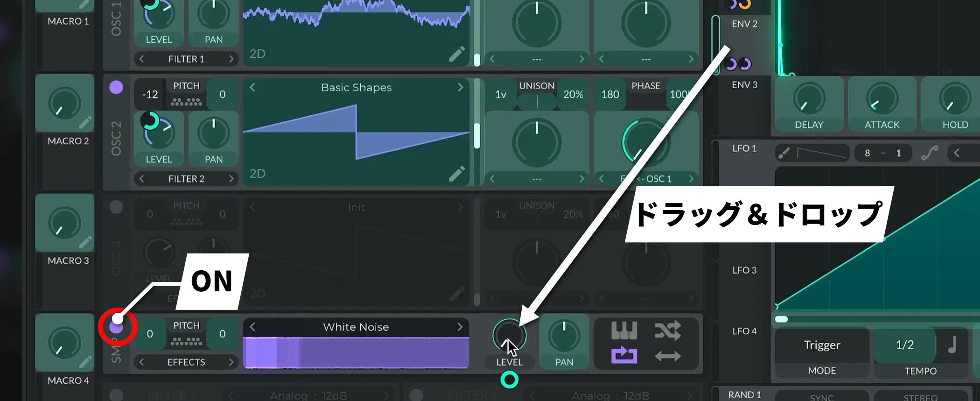Image resolution: width=980 pixels, height=401 pixels.
Task: Enable the OSC 3 power toggle
Action: point(116,207)
